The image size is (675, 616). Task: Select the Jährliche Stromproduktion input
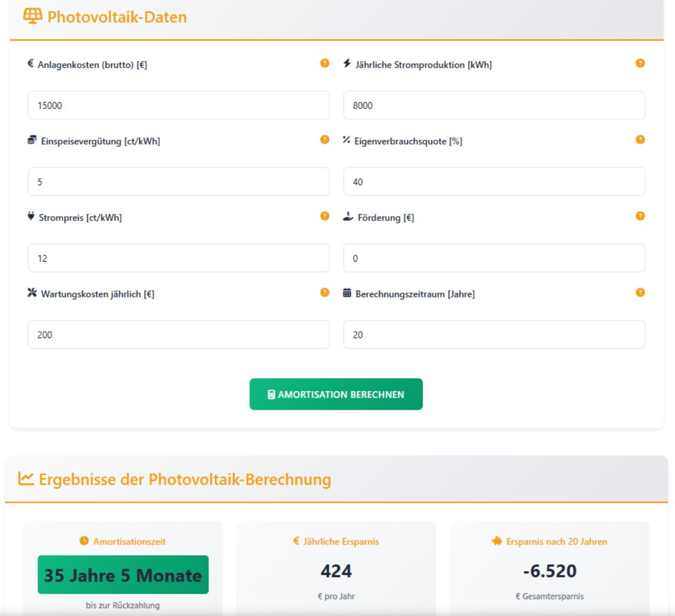(x=494, y=105)
